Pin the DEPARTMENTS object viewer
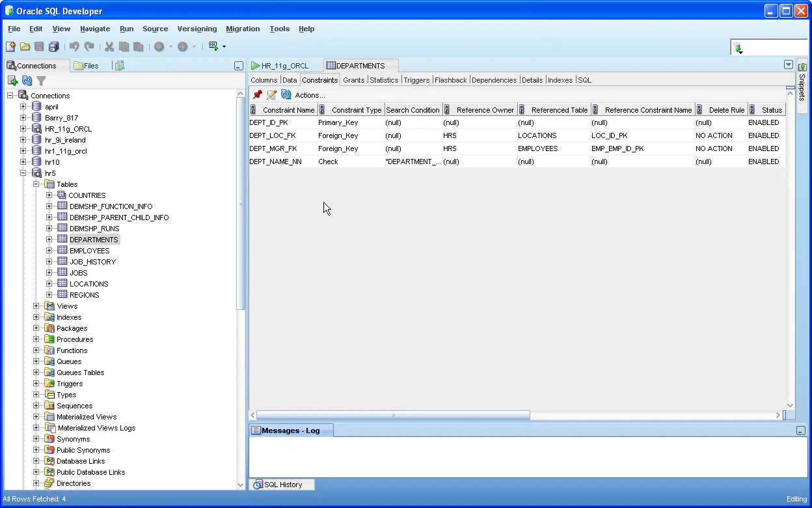 257,94
